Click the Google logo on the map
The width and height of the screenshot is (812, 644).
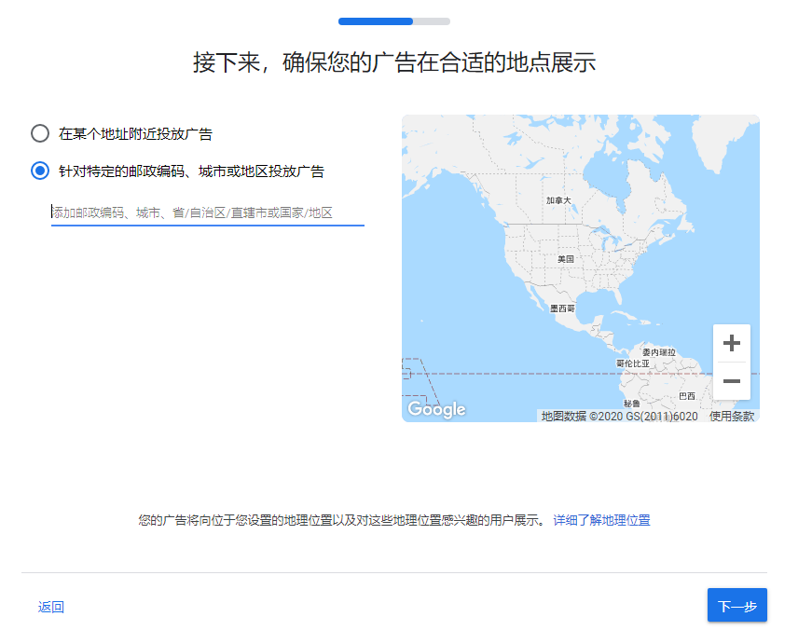436,409
